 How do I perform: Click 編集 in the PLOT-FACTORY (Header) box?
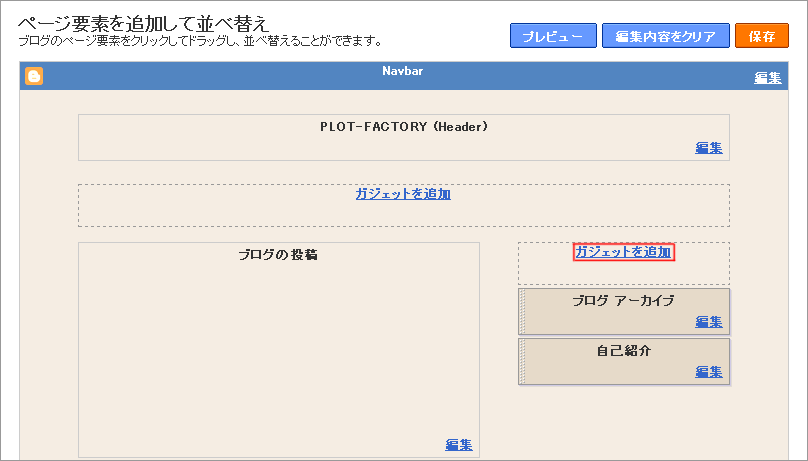tap(709, 148)
